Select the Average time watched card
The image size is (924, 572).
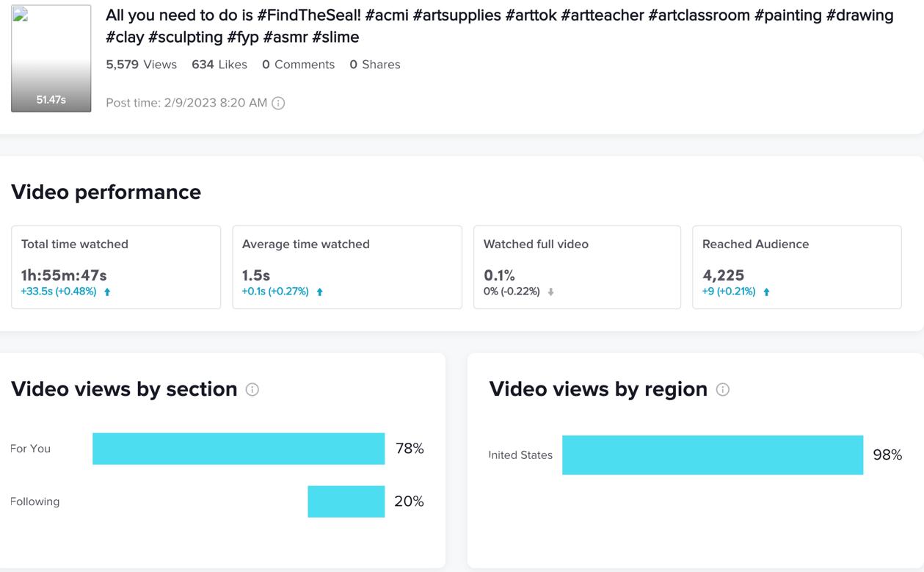(347, 267)
